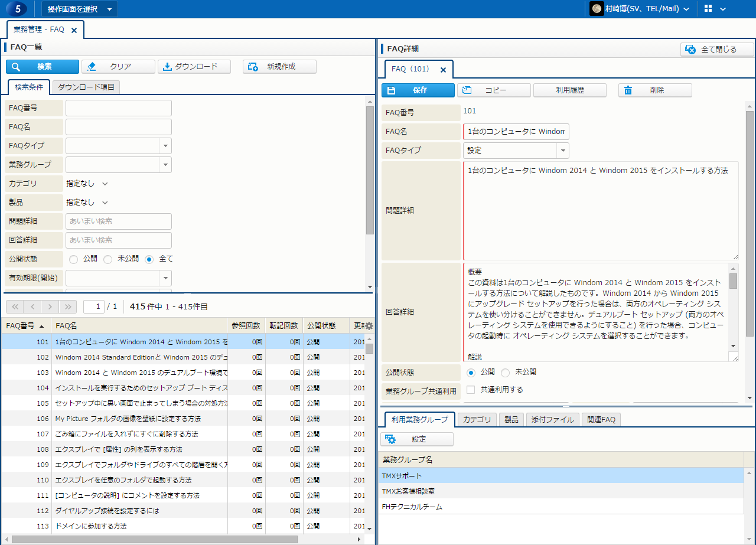Save the FAQ with the 保存 button

[418, 90]
